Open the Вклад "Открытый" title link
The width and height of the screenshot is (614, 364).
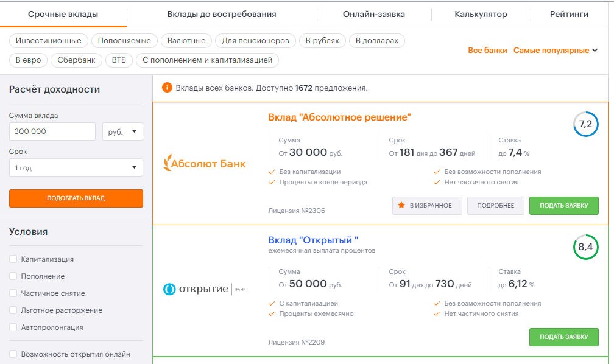click(x=313, y=240)
